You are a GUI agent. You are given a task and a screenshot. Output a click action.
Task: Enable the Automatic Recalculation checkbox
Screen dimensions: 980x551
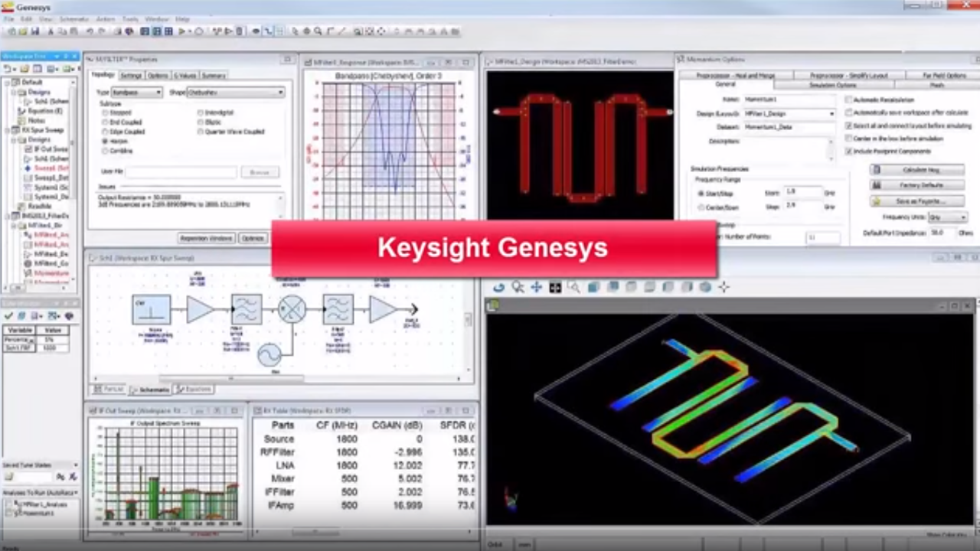tap(848, 100)
